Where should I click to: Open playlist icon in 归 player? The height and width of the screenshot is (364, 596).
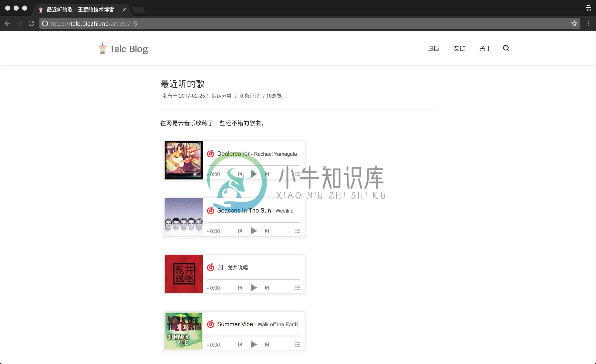coord(298,288)
